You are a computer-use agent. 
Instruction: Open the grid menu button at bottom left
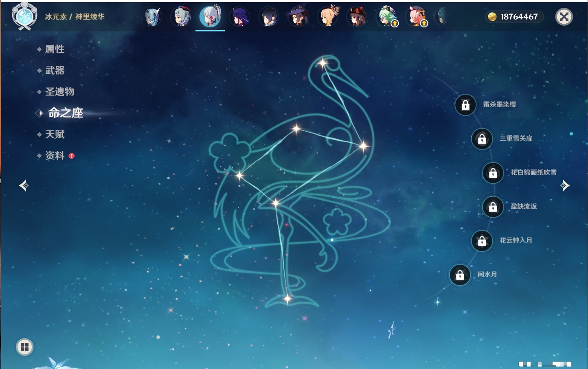coord(24,347)
